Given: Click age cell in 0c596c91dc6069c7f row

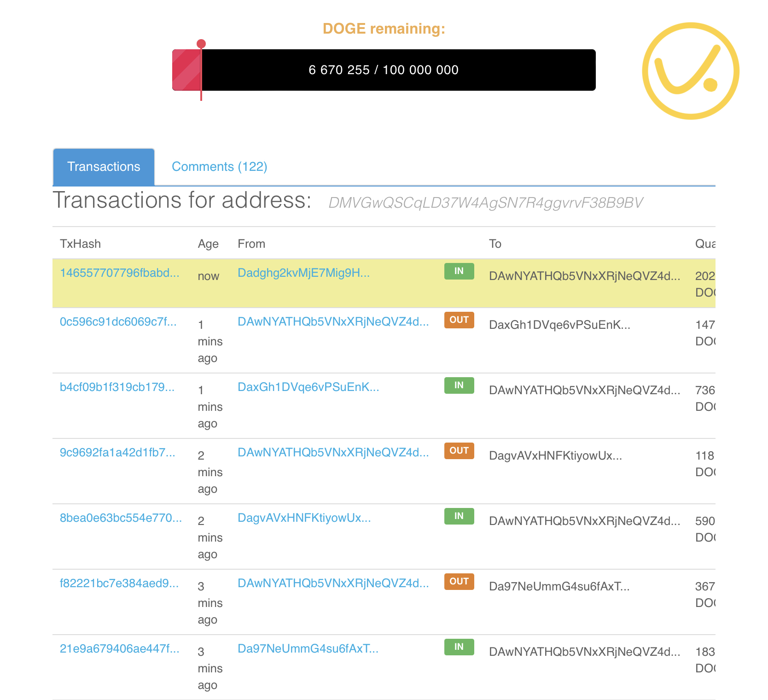Looking at the screenshot, I should point(210,341).
